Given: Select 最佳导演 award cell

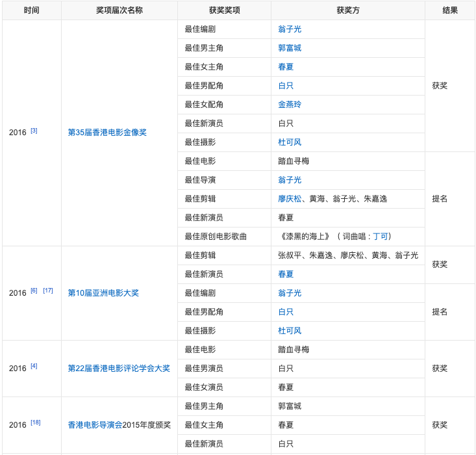Looking at the screenshot, I should click(x=224, y=180).
